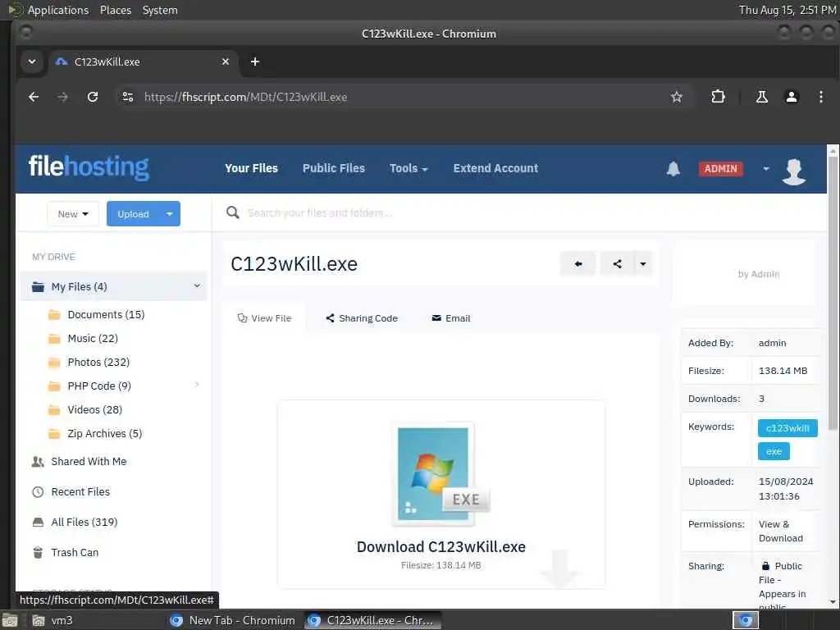Screen dimensions: 840x630
Task: Click the user avatar icon
Action: (794, 171)
